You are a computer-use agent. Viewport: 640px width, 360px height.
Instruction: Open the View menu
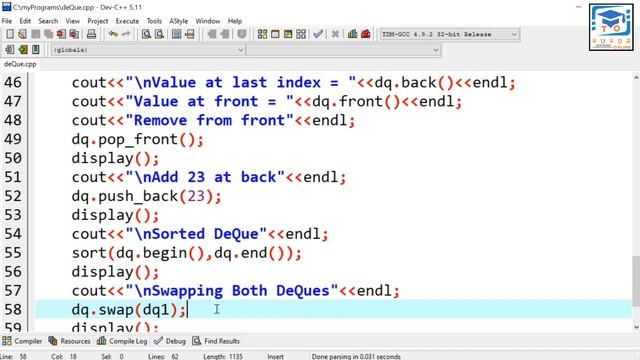coord(73,21)
